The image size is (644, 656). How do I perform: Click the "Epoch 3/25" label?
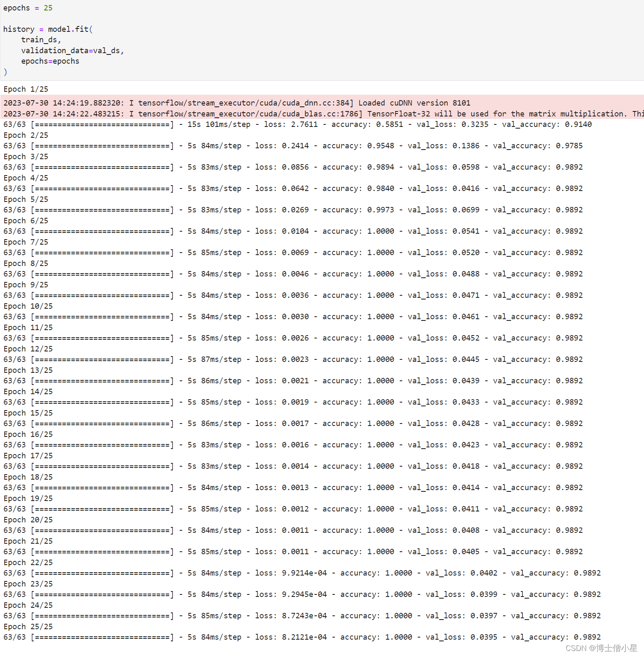(26, 157)
